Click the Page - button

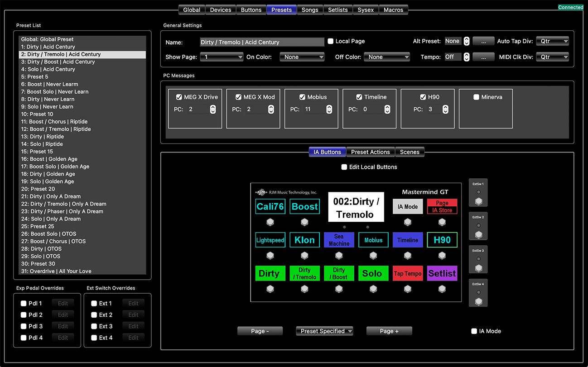point(260,331)
